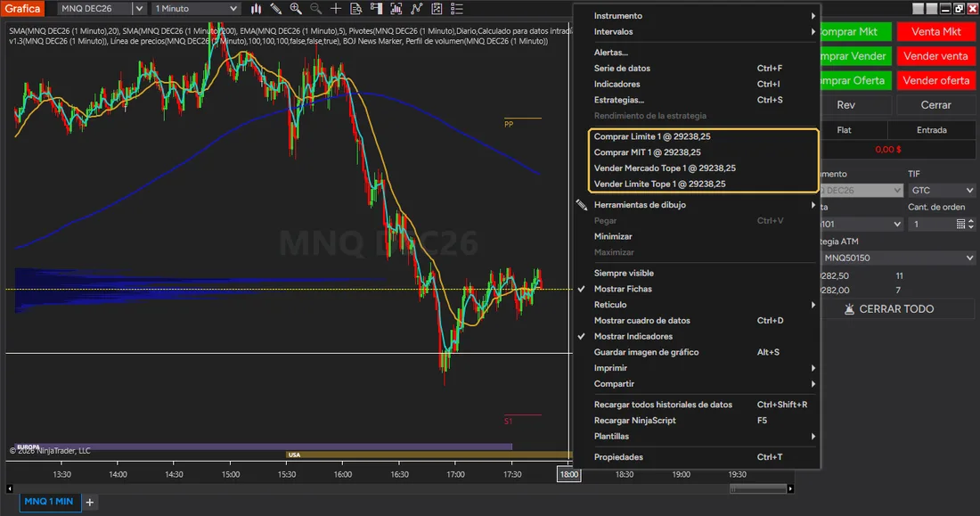Screen dimensions: 980x516
Task: Toggle Mostrar Indicadores checked option
Action: [697, 337]
